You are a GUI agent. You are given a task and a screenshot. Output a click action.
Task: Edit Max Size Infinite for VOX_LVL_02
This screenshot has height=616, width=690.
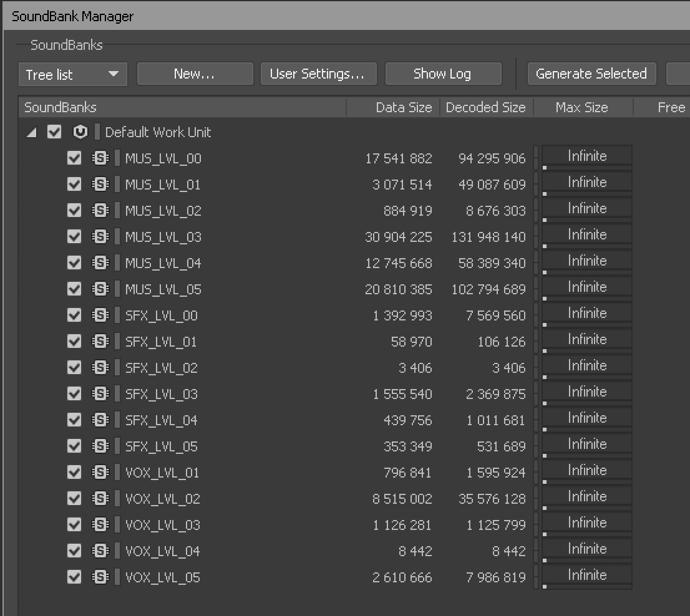point(587,496)
